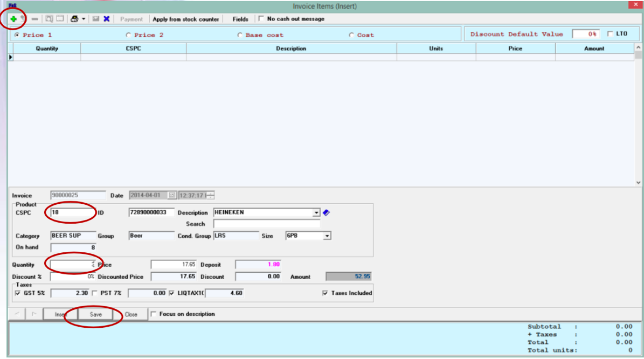Click the printer icon in toolbar
This screenshot has width=644, height=359.
point(74,19)
